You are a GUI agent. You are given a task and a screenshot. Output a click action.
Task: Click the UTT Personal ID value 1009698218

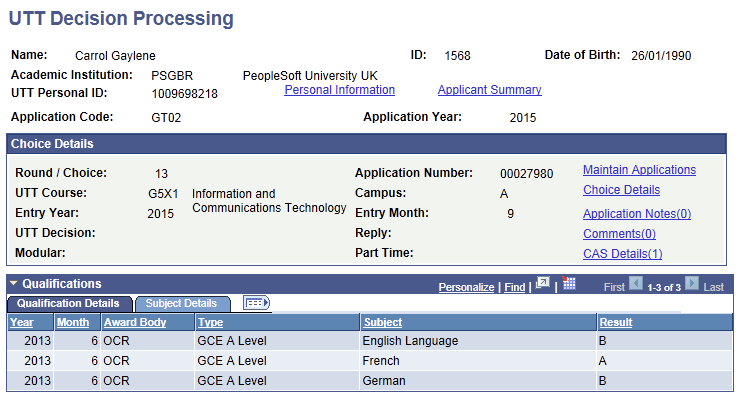(185, 94)
